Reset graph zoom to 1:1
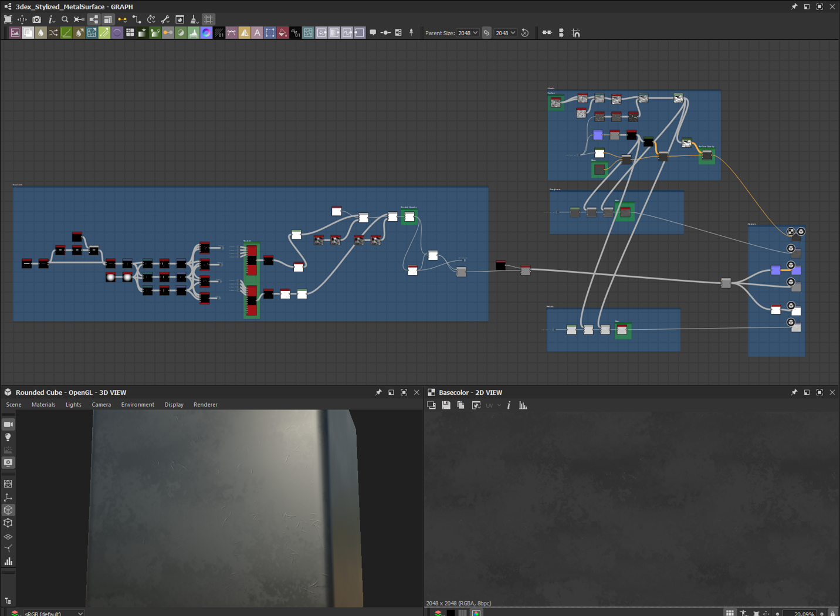 click(22, 19)
